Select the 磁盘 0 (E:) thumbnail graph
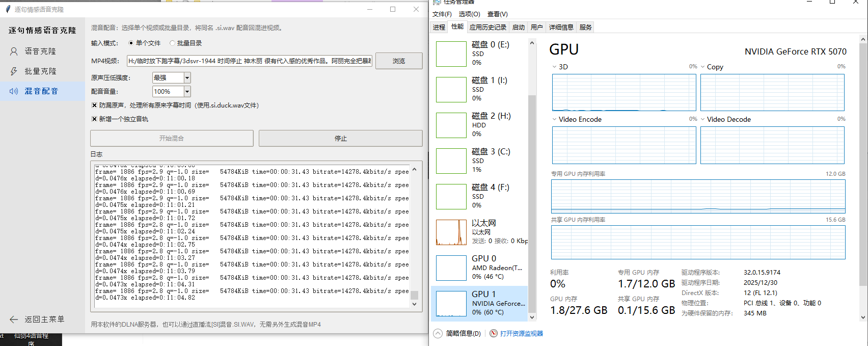 tap(451, 54)
